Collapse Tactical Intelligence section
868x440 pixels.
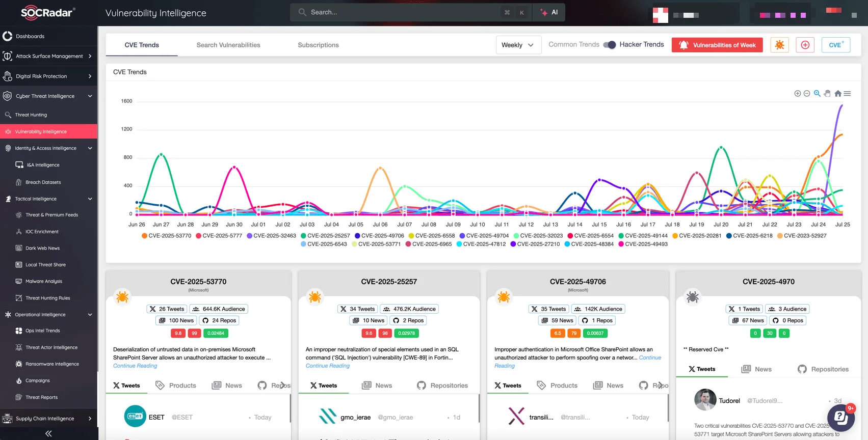[48, 199]
